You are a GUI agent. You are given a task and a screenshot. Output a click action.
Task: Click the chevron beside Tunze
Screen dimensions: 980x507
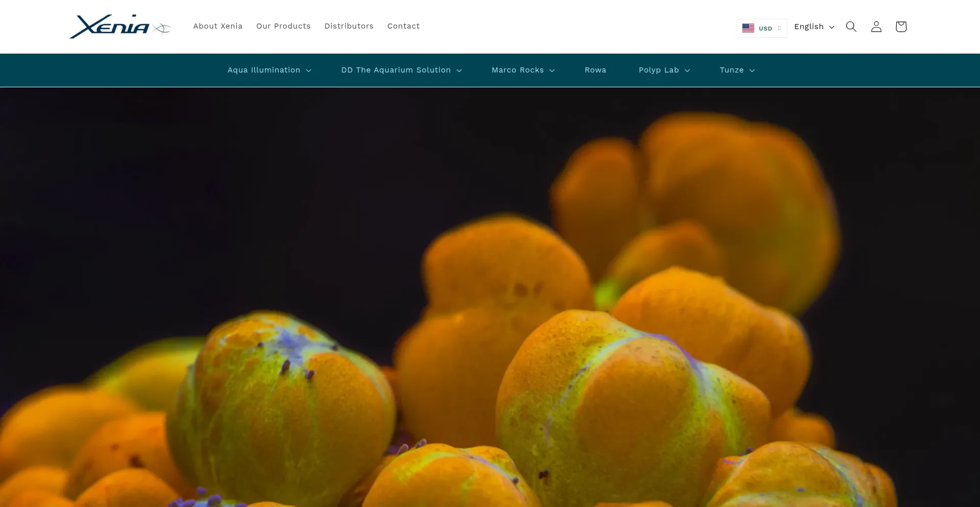(752, 70)
